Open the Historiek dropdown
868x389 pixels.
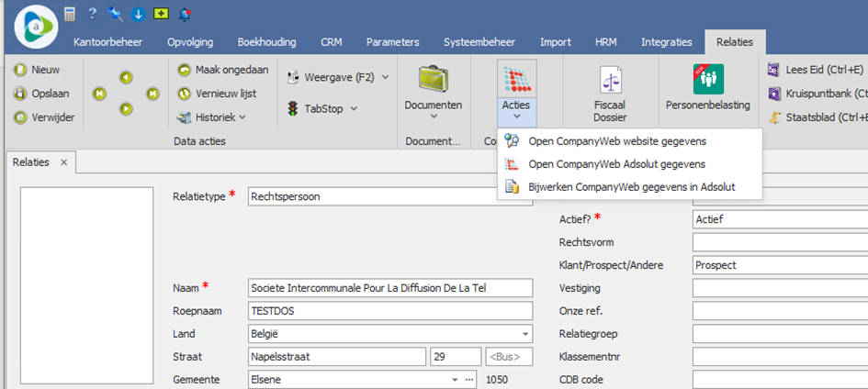click(211, 117)
